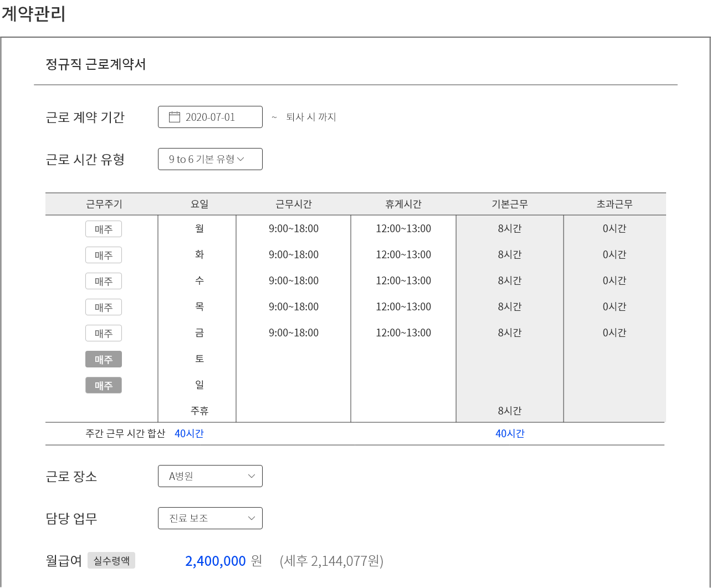Screen dimensions: 711x588
Task: Toggle the 매주 button for 목 row
Action: 104,307
